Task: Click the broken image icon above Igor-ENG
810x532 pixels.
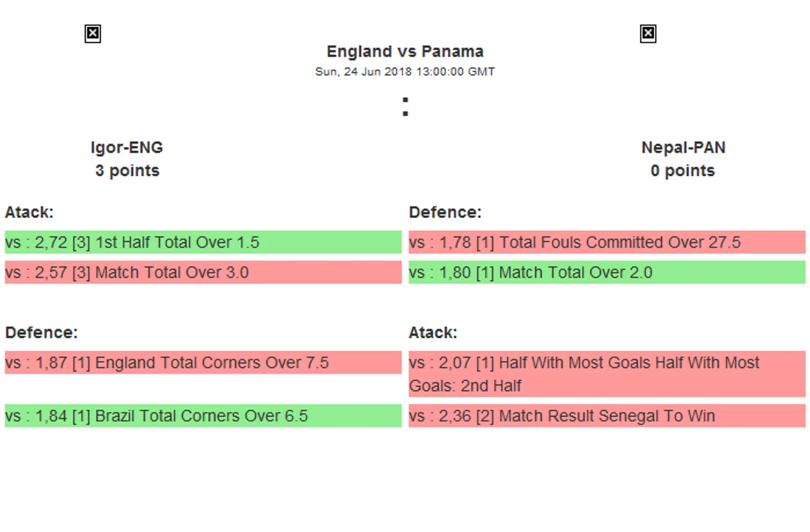Action: point(93,34)
